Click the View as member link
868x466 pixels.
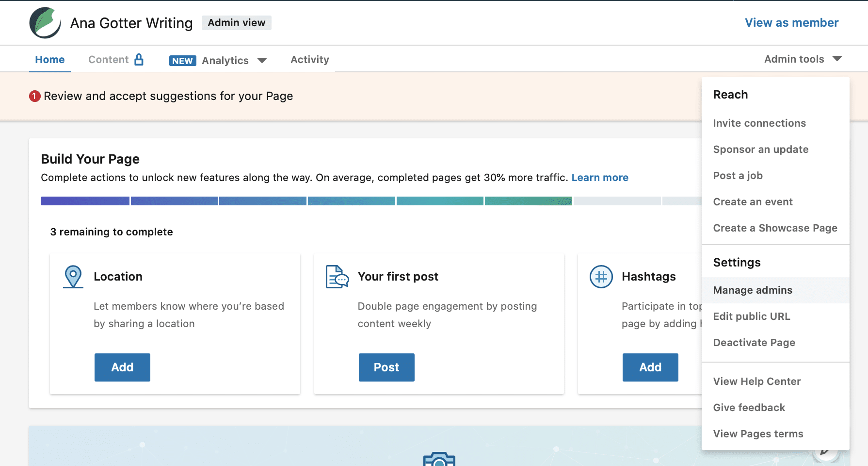(792, 23)
